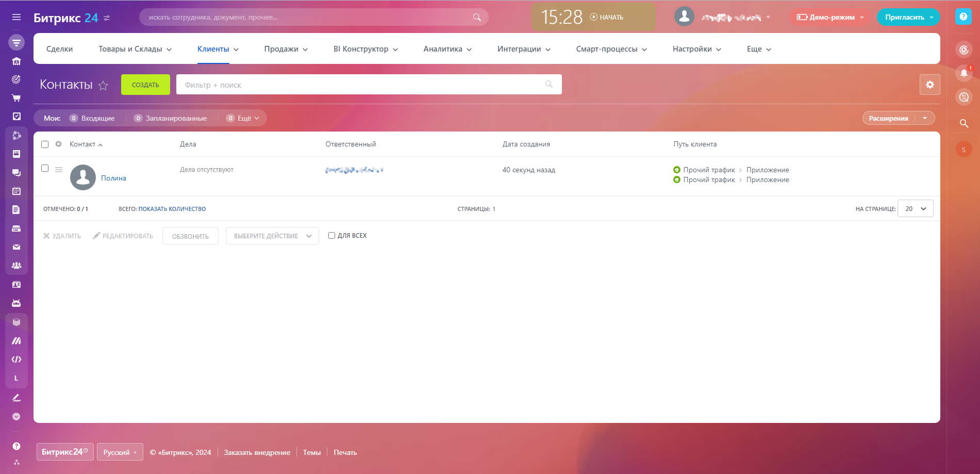The height and width of the screenshot is (474, 980).
Task: Click the notifications bell icon
Action: [x=964, y=73]
